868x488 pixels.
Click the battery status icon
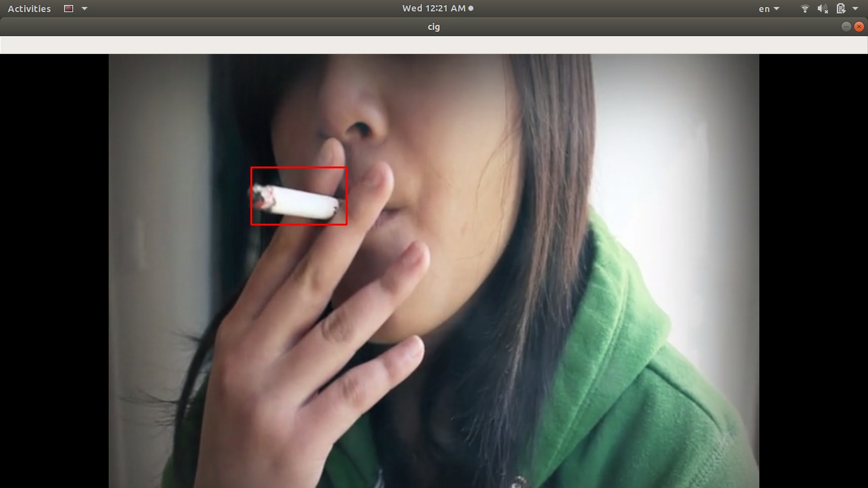coord(841,9)
